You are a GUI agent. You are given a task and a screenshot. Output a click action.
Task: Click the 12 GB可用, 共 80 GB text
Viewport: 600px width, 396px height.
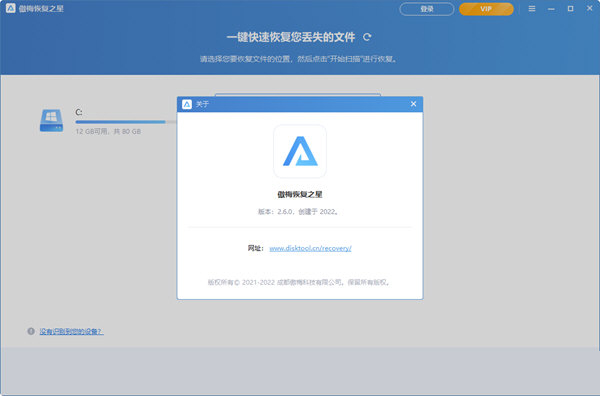(108, 132)
